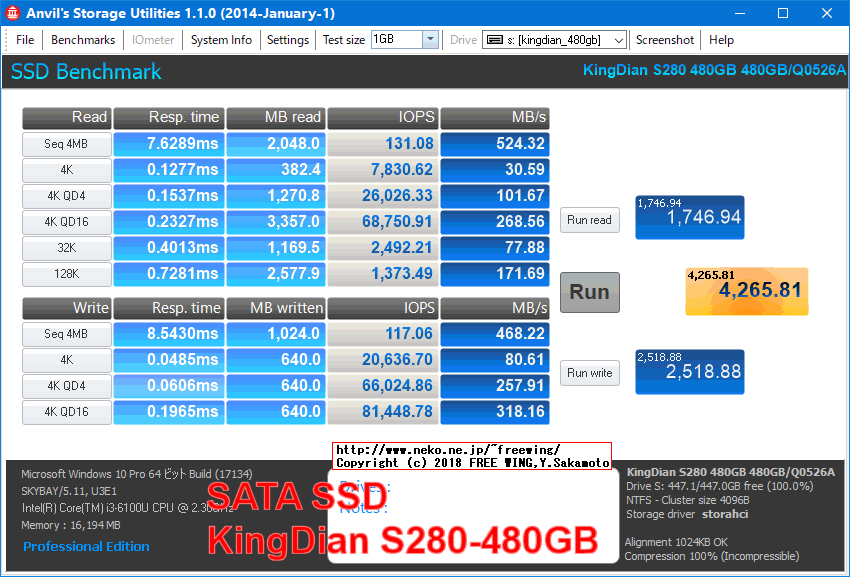Click the Read section header
This screenshot has width=850, height=577.
coord(66,117)
